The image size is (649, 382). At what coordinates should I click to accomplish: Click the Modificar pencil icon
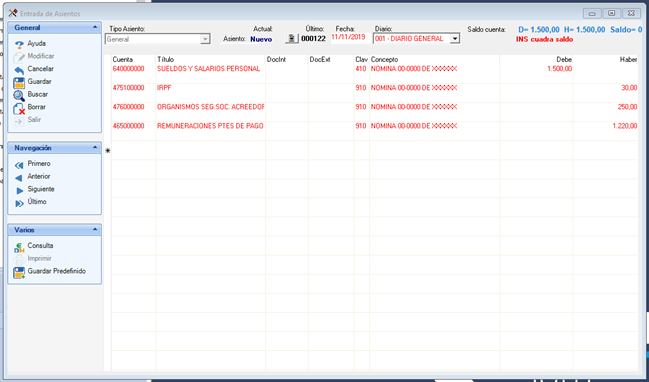19,57
